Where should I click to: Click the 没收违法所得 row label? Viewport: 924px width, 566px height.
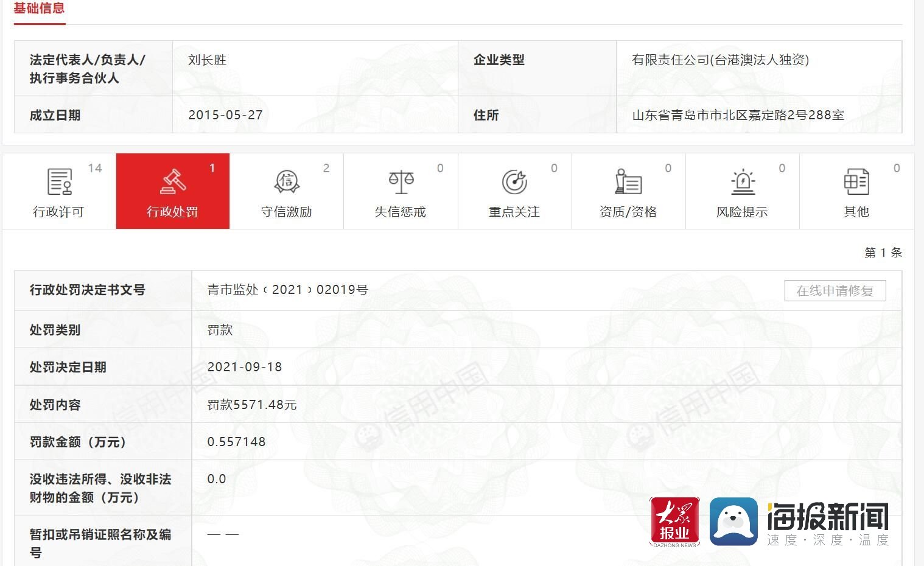(x=100, y=488)
